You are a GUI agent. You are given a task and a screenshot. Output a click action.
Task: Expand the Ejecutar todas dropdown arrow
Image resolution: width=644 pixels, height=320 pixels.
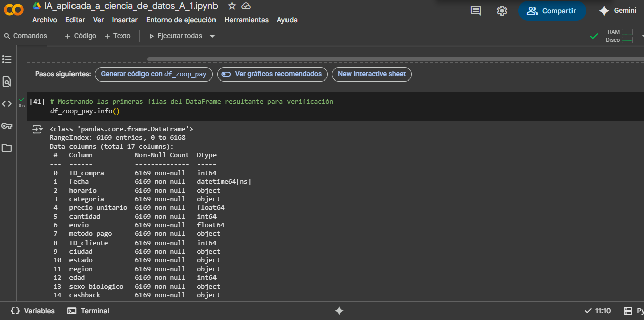212,36
